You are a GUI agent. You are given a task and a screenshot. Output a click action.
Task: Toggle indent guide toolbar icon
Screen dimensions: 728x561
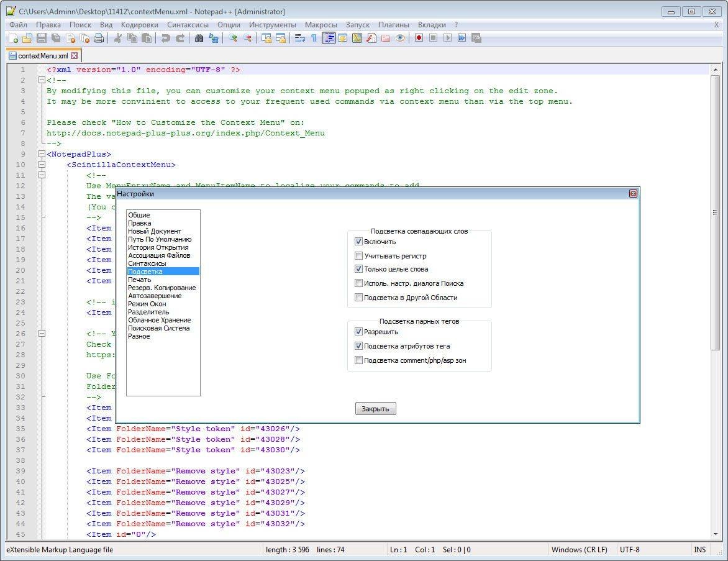tap(329, 38)
